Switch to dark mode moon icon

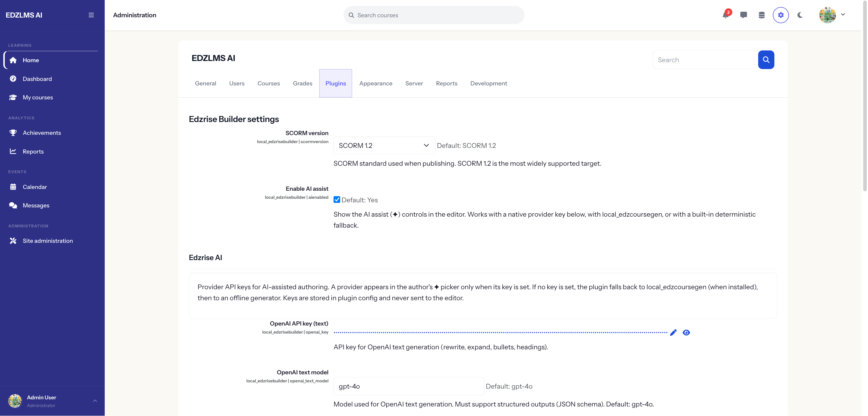(x=800, y=15)
